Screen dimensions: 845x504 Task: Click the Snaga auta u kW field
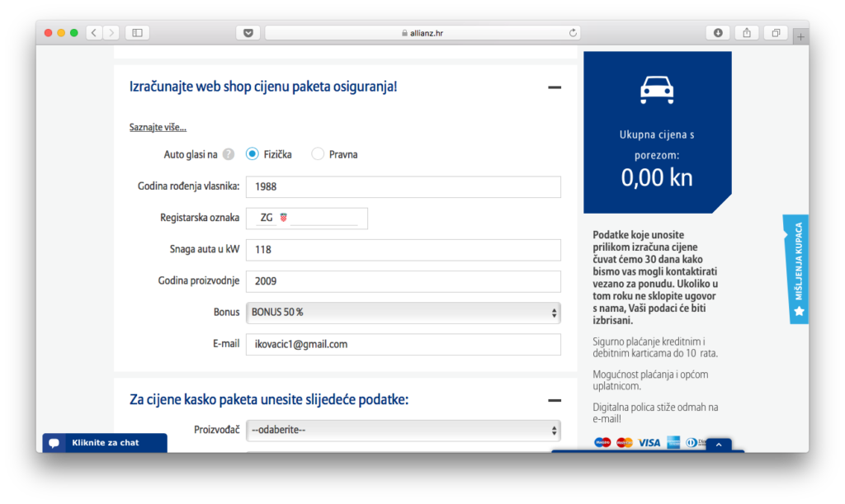click(403, 250)
